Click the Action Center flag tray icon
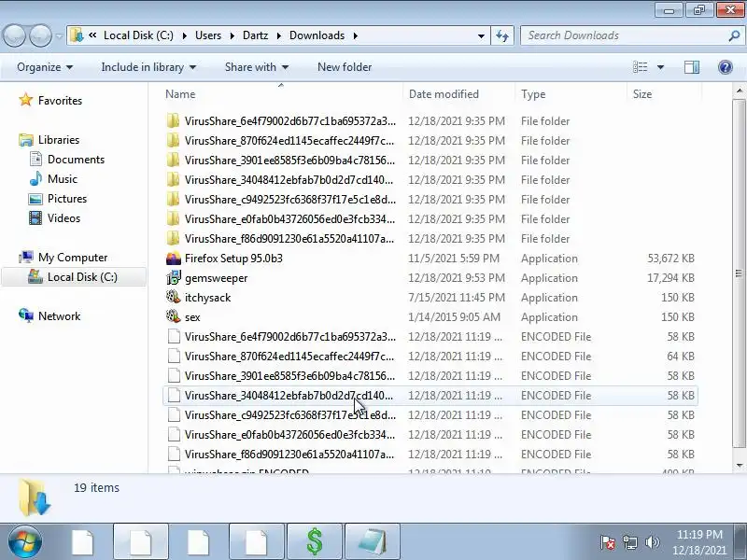 pos(608,542)
